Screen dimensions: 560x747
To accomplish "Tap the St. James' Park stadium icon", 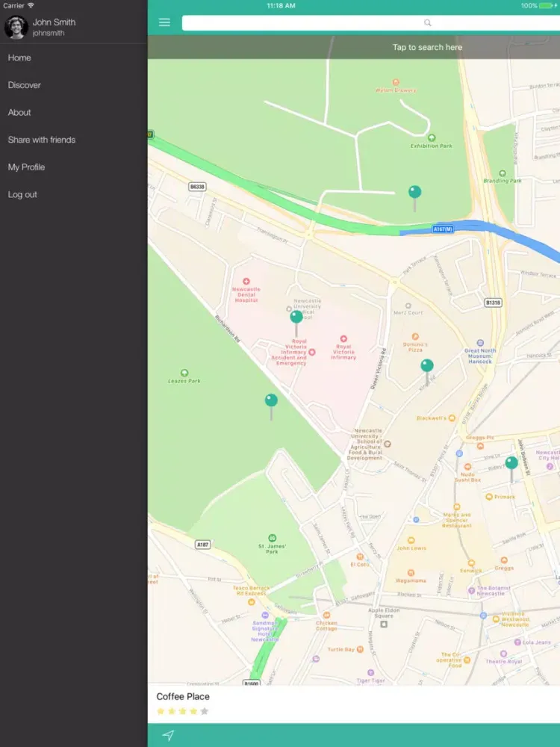I will pos(272,538).
